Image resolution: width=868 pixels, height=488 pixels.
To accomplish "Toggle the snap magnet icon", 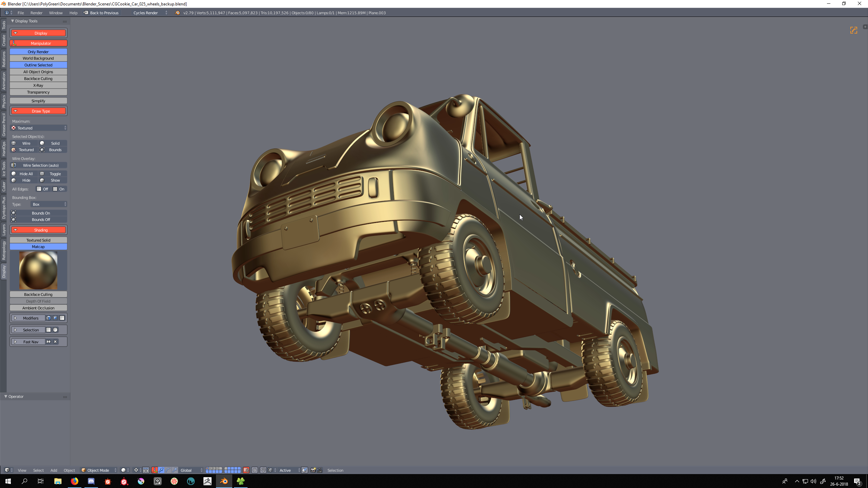I will click(x=263, y=470).
